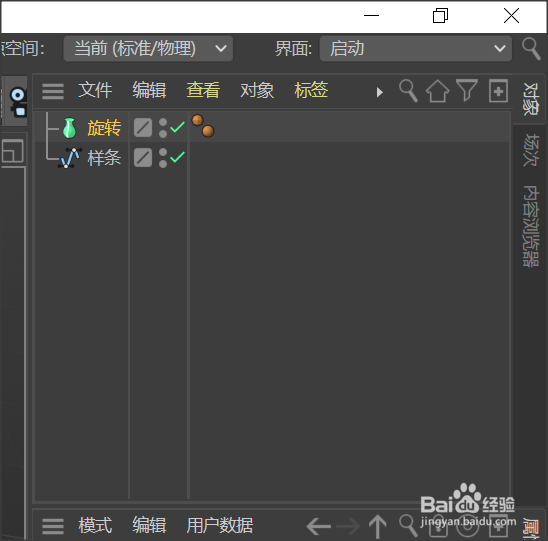
Task: Open the Attribute Manager hamburger menu
Action: pos(53,527)
